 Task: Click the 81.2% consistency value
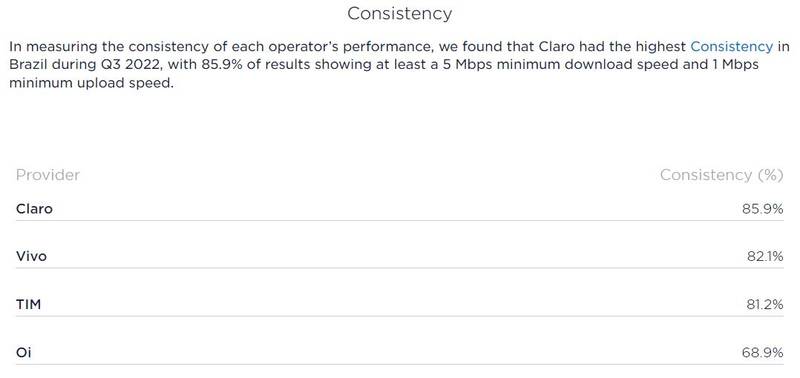point(765,305)
